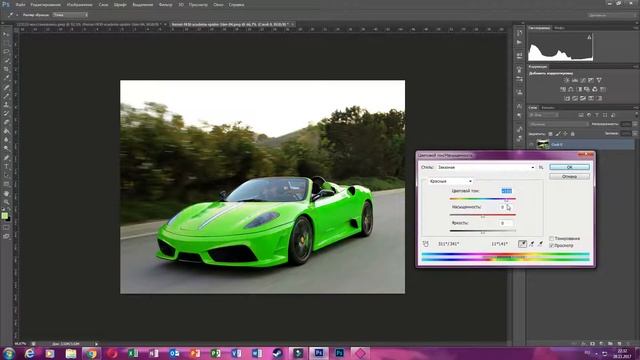Click the Цветовой тон hue slider
This screenshot has width=640, height=360.
(483, 199)
